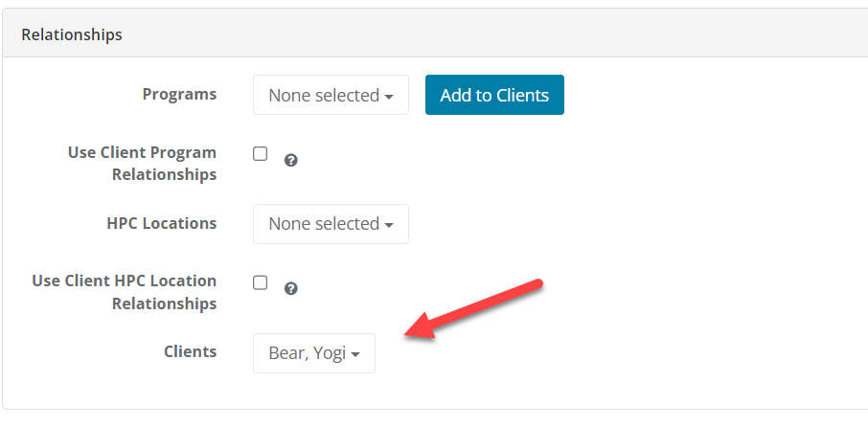This screenshot has height=427, width=868.
Task: Click the Clients field label
Action: pos(190,351)
